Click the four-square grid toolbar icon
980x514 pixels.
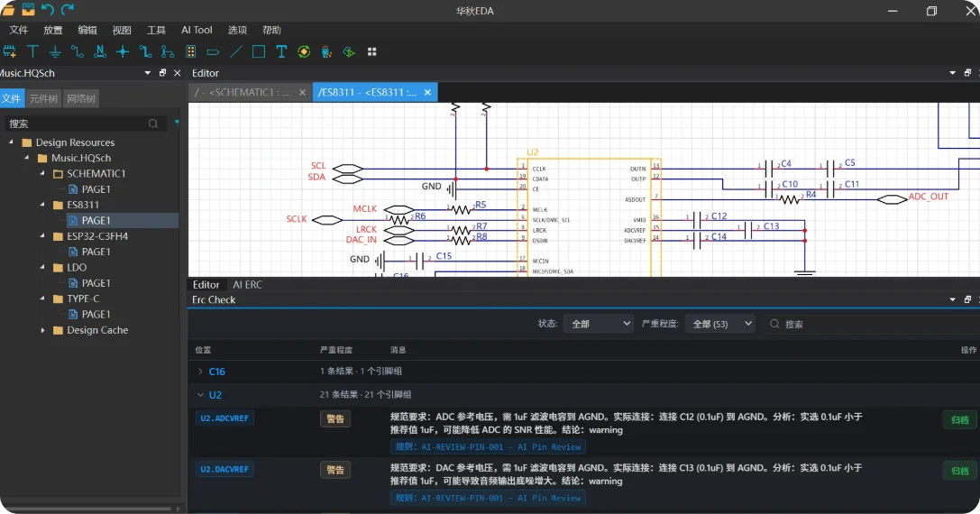tap(371, 52)
